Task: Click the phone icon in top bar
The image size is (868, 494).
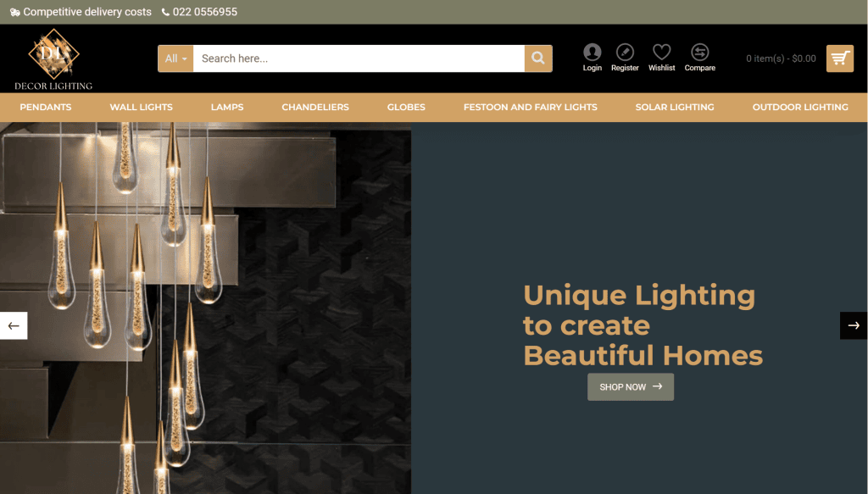Action: point(165,12)
